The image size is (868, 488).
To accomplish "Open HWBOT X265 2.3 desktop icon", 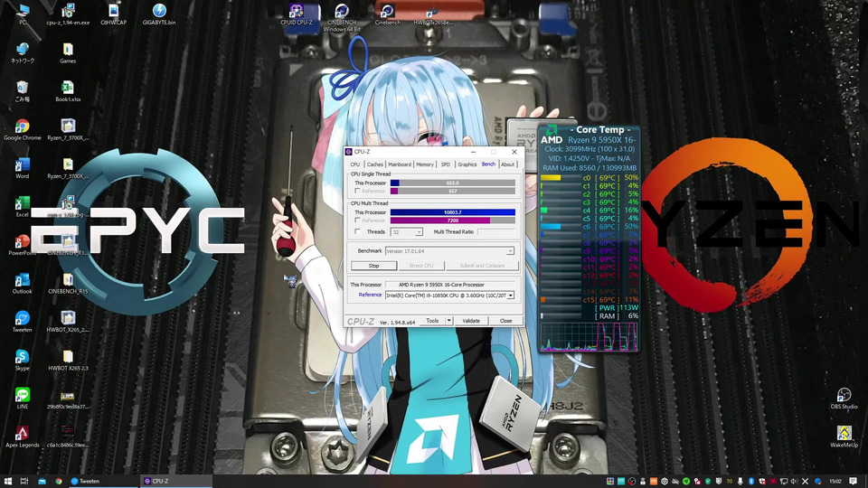I will 68,360.
